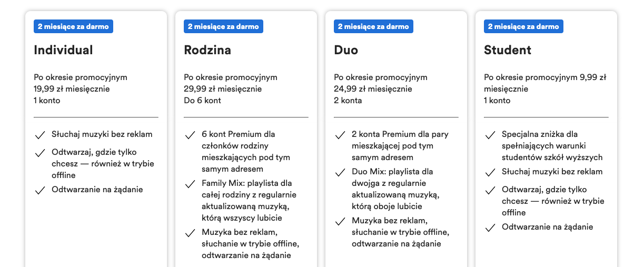644x267 pixels.
Task: Select the Rodzina plan heading
Action: click(x=207, y=50)
